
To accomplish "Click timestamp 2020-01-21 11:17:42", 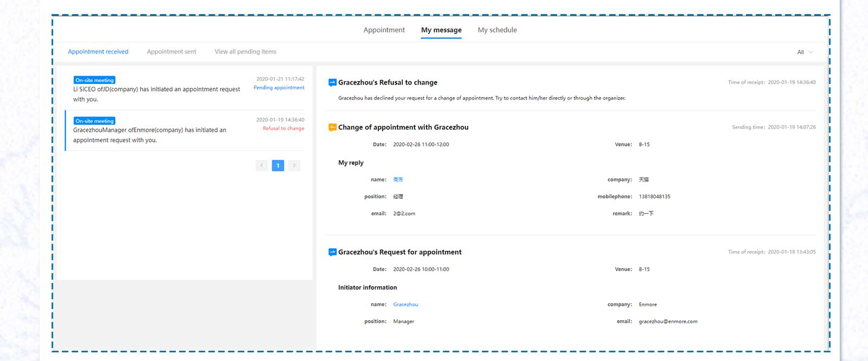I will (x=280, y=79).
